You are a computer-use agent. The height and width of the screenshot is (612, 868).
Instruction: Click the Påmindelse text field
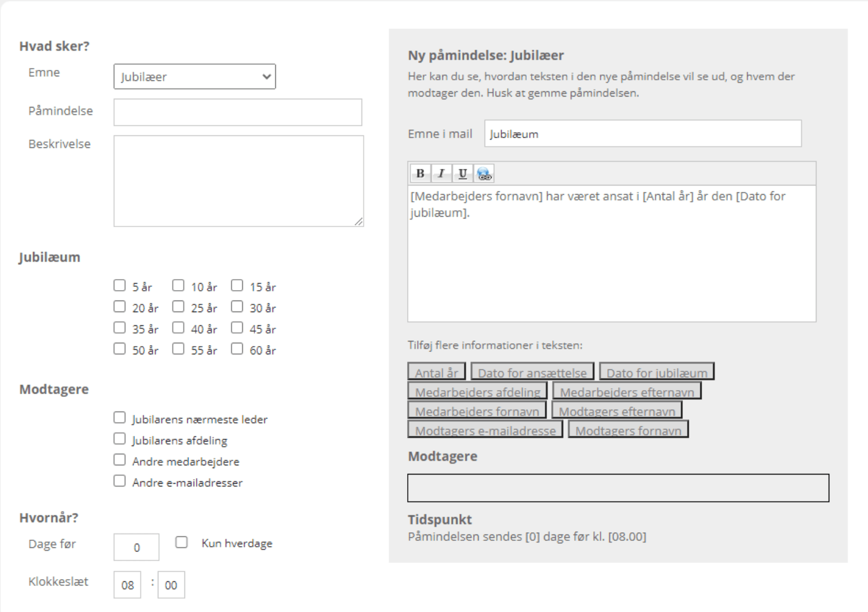pyautogui.click(x=238, y=112)
